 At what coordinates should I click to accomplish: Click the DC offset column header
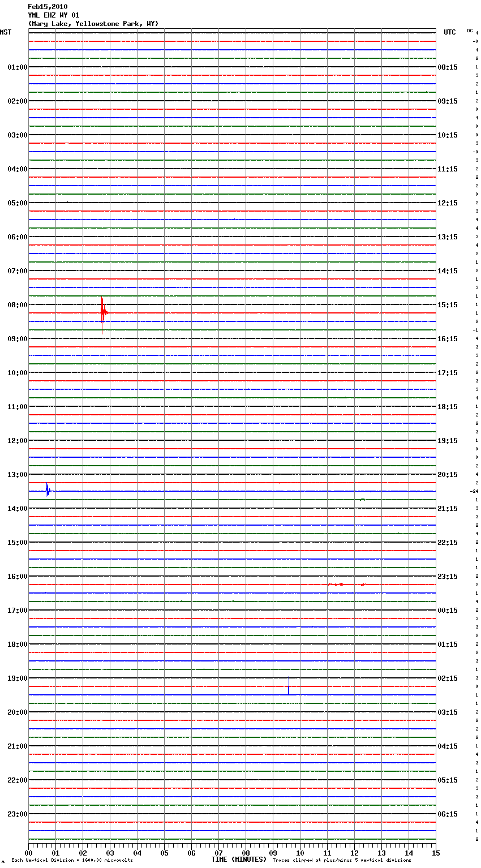(470, 31)
